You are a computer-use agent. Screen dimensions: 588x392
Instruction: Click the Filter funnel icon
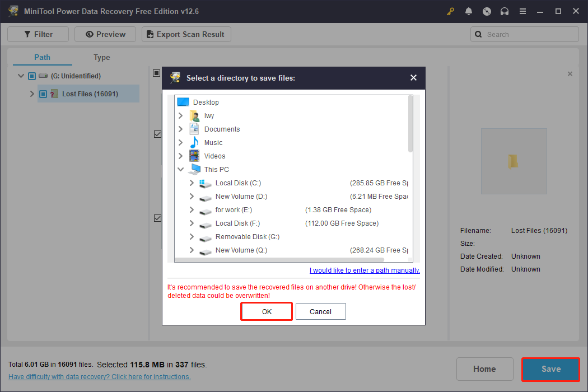pos(26,34)
